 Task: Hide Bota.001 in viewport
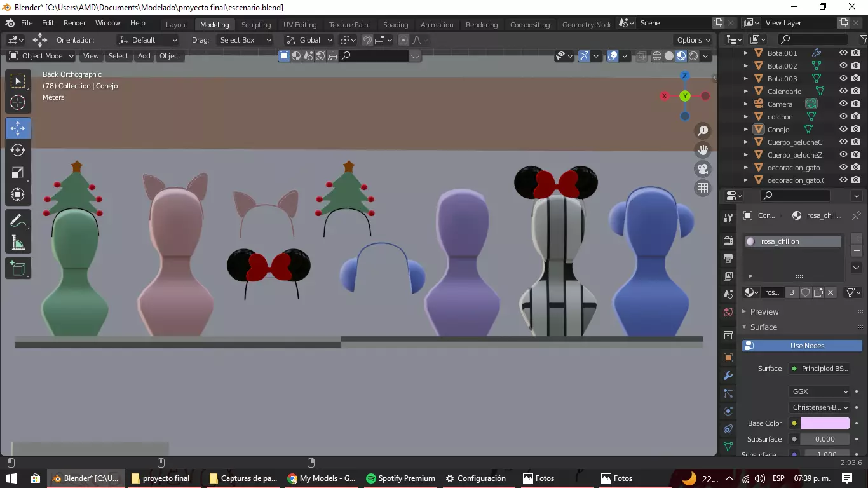pyautogui.click(x=843, y=53)
